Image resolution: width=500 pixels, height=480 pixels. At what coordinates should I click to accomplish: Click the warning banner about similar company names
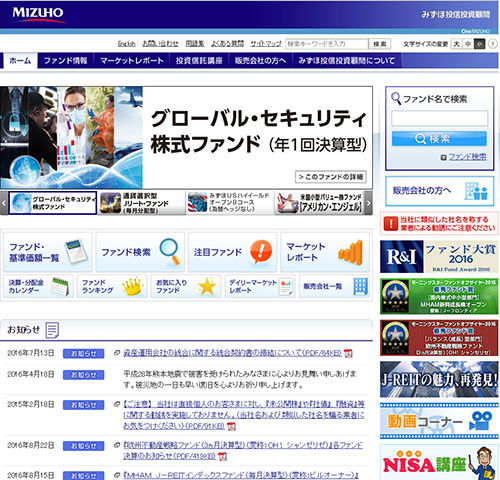[439, 223]
